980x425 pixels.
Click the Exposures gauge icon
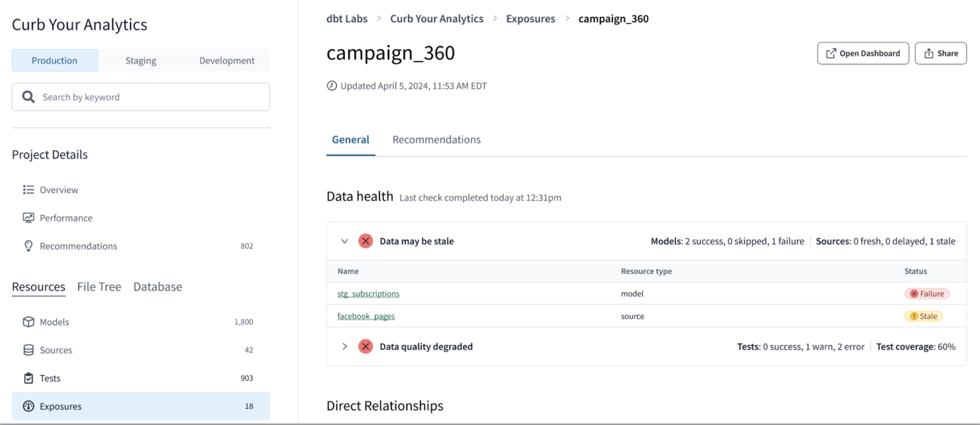[x=28, y=406]
